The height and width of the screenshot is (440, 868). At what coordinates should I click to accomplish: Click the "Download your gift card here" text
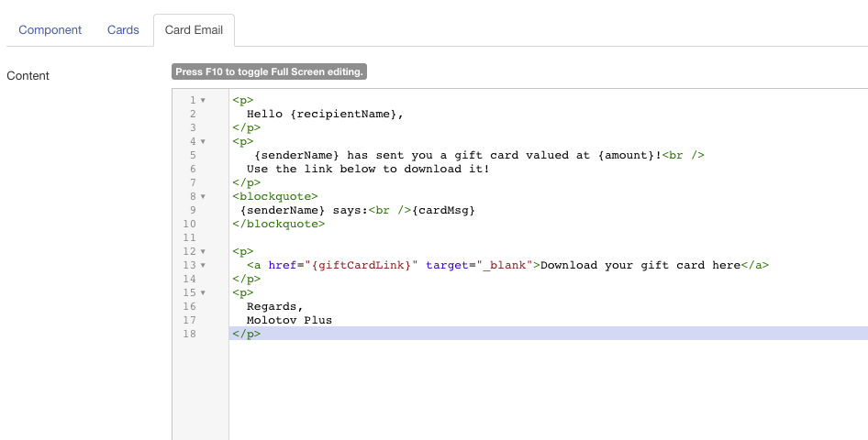640,266
